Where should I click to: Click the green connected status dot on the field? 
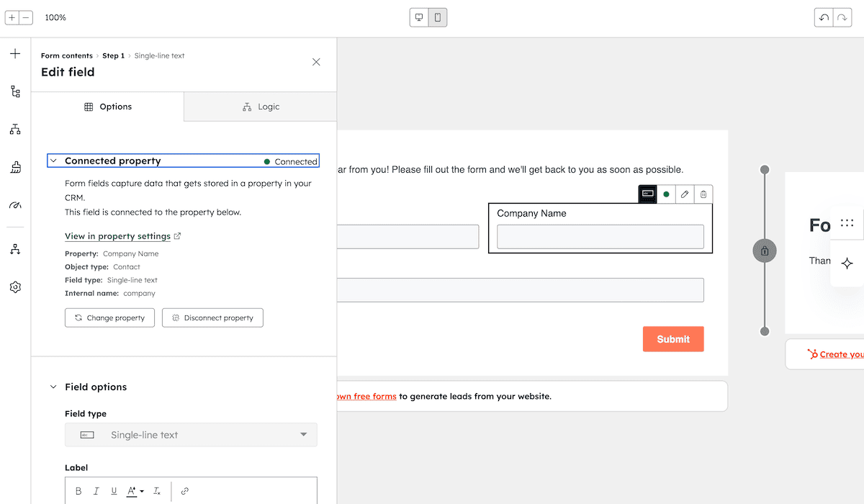point(666,194)
